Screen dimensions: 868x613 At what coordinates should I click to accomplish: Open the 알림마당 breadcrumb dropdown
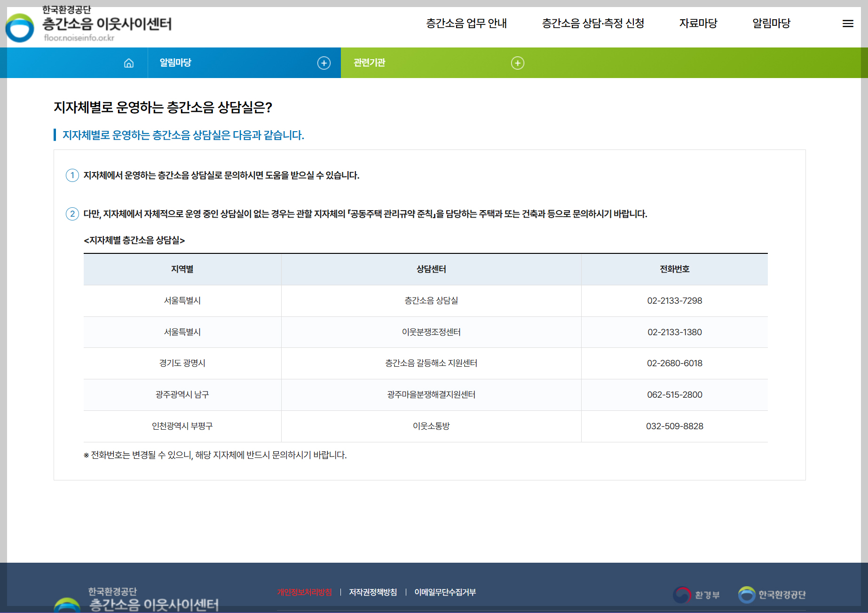175,63
